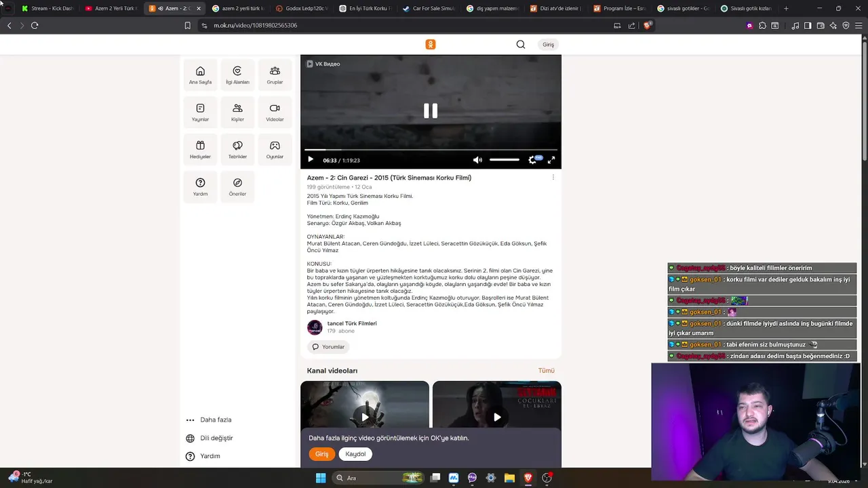Click Tümü link for channel videos
Screen dimensions: 868x488
546,371
